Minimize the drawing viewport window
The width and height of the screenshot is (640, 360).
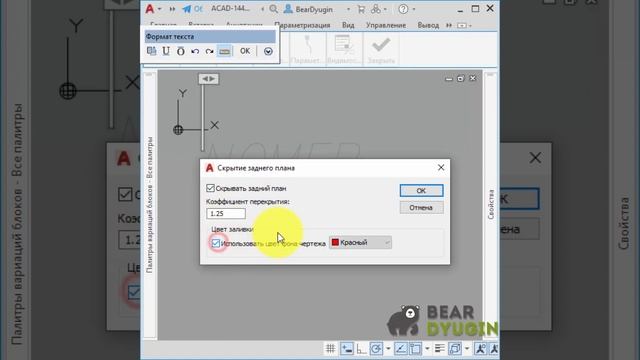coord(449,78)
